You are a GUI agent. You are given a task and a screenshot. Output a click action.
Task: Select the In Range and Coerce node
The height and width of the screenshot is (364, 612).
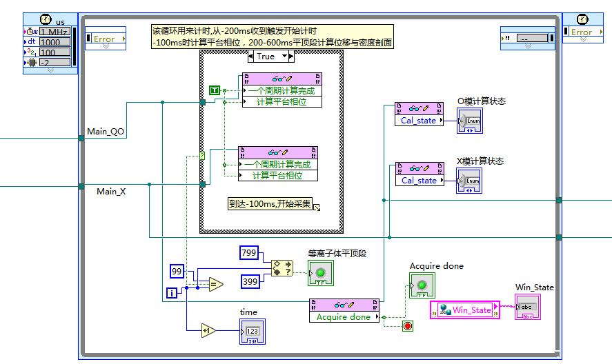pyautogui.click(x=282, y=267)
